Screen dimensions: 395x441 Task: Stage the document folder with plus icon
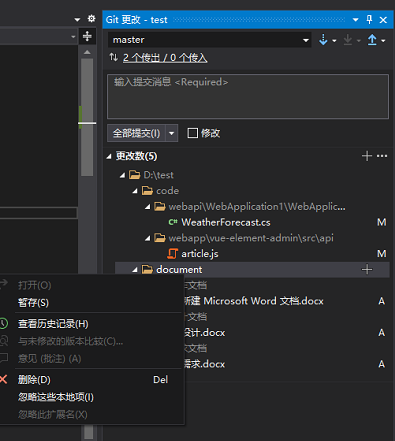coord(367,269)
